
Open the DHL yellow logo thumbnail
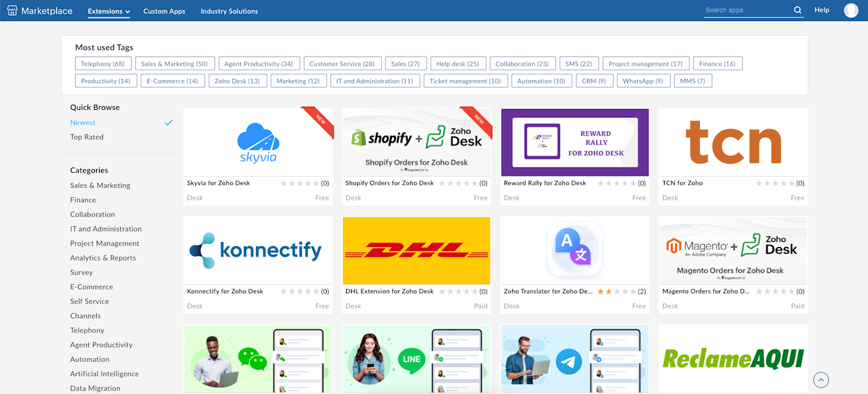[x=417, y=251]
